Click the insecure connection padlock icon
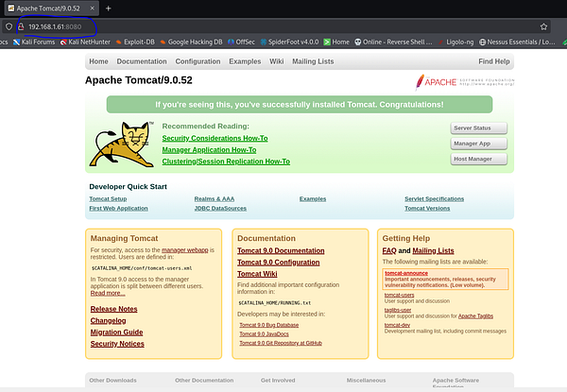Screen dimensions: 567x392 tap(21, 26)
